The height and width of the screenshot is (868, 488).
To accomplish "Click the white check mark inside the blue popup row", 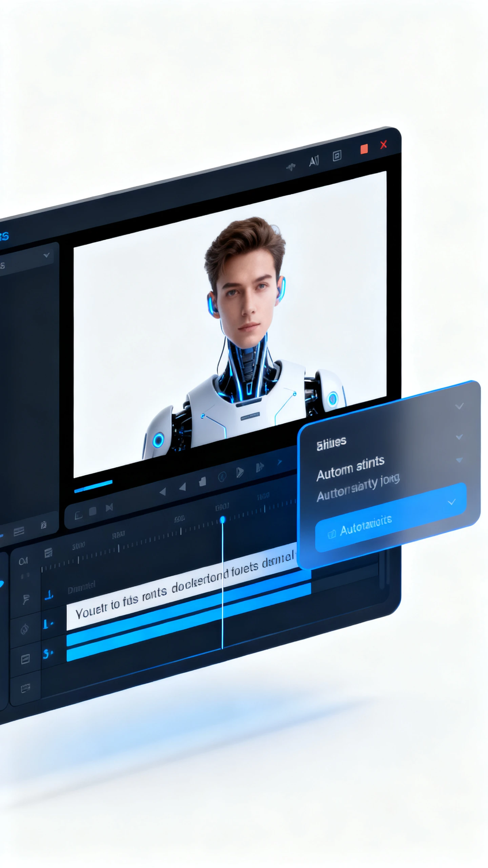I will tap(451, 502).
